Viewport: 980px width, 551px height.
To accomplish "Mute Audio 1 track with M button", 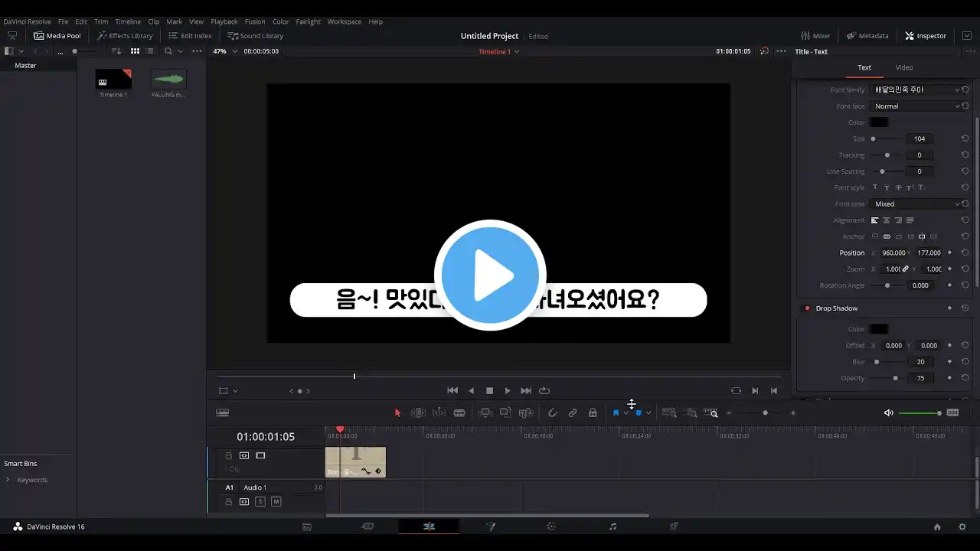I will point(276,502).
